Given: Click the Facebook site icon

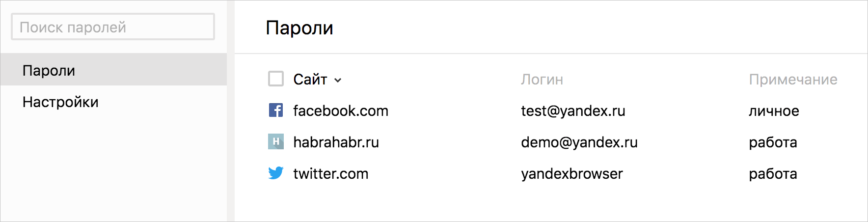Looking at the screenshot, I should [x=276, y=111].
